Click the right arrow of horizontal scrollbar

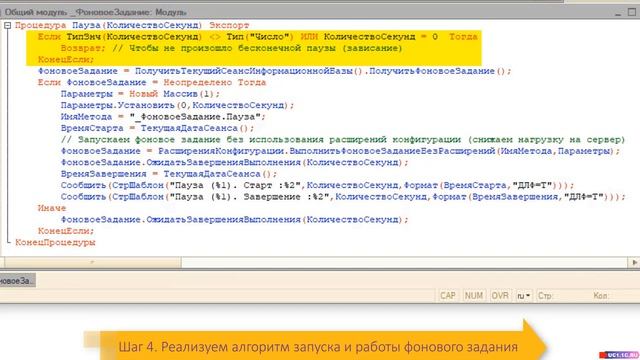click(x=634, y=262)
